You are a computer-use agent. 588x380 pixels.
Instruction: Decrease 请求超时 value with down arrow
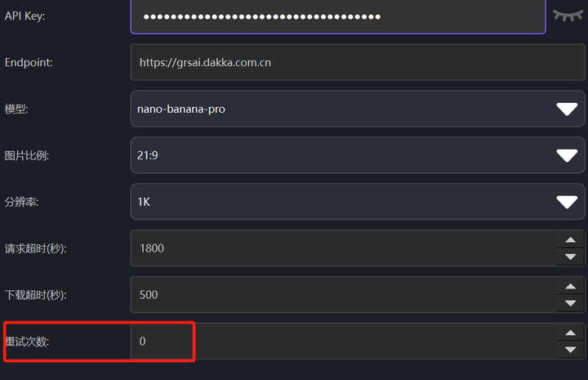click(570, 257)
